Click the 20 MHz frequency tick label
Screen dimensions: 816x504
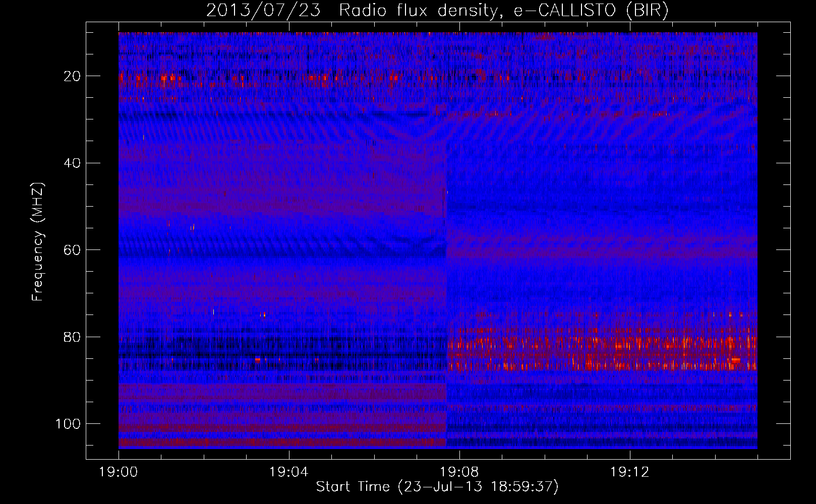tap(73, 76)
